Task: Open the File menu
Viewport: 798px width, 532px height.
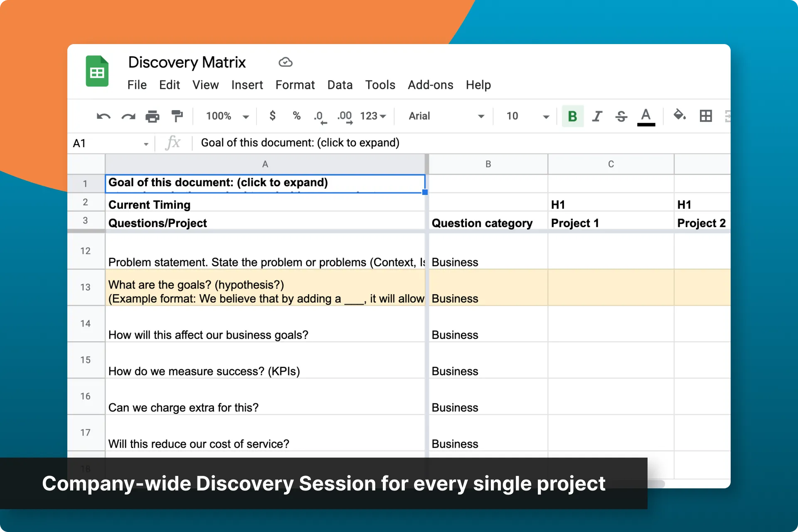Action: click(x=137, y=85)
